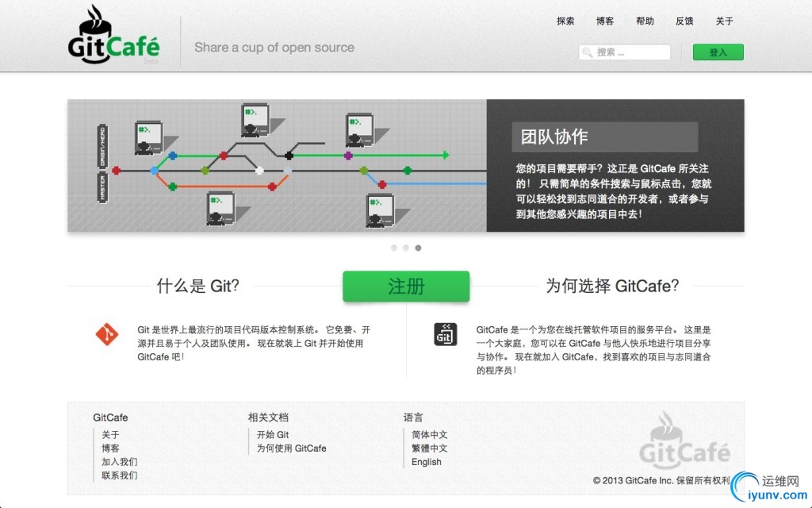Open the 开始 Git documentation link
The image size is (812, 508).
(x=273, y=435)
